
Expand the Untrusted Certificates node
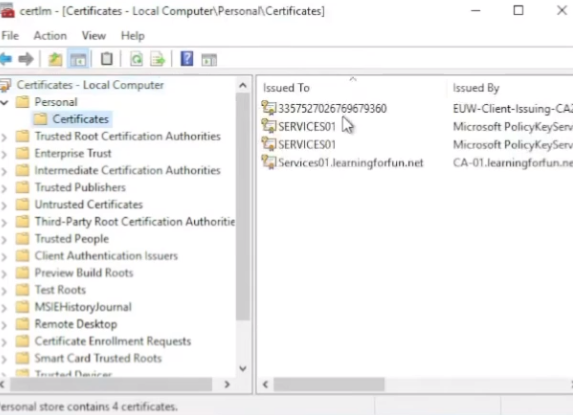(4, 205)
